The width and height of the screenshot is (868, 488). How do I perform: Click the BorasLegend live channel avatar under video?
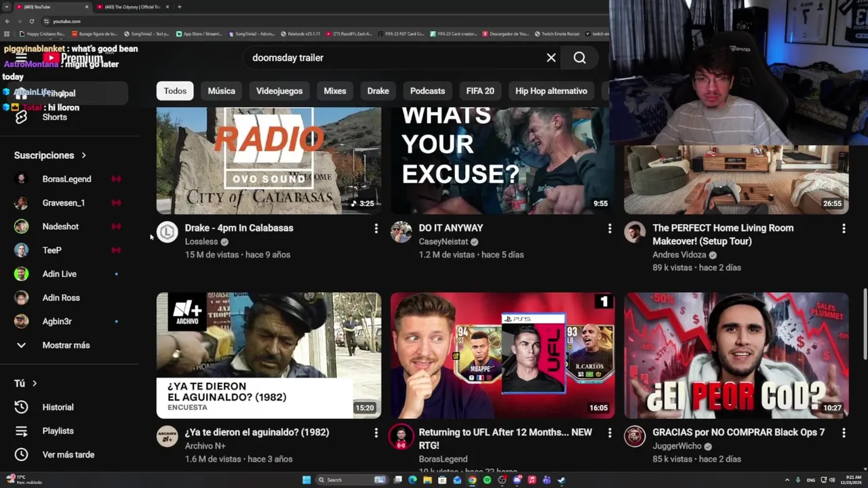point(401,436)
